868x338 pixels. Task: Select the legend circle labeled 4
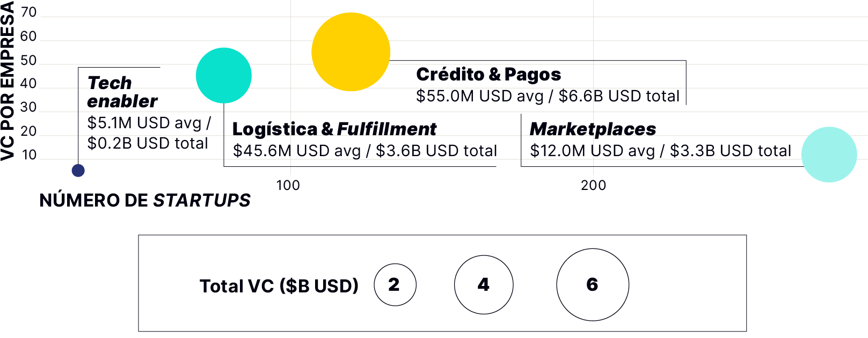pos(484,284)
